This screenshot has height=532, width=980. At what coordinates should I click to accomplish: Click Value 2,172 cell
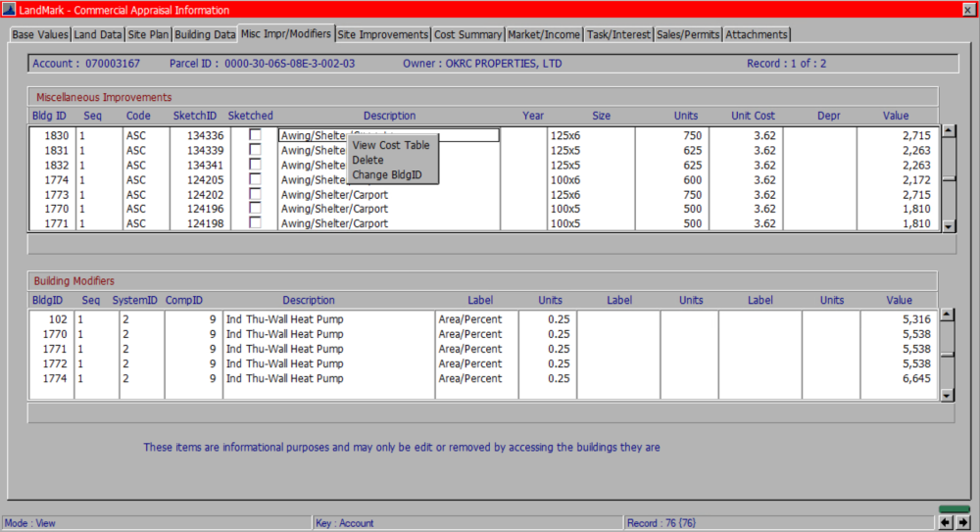pos(898,180)
